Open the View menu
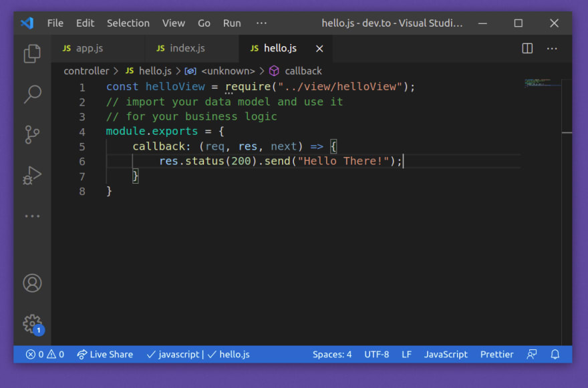Screen dimensions: 588x388 click(x=174, y=23)
